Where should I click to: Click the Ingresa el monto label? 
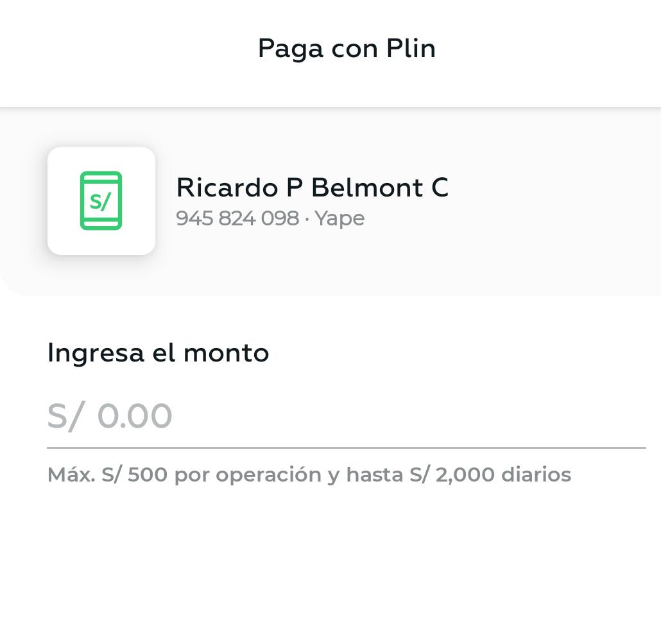pyautogui.click(x=158, y=352)
